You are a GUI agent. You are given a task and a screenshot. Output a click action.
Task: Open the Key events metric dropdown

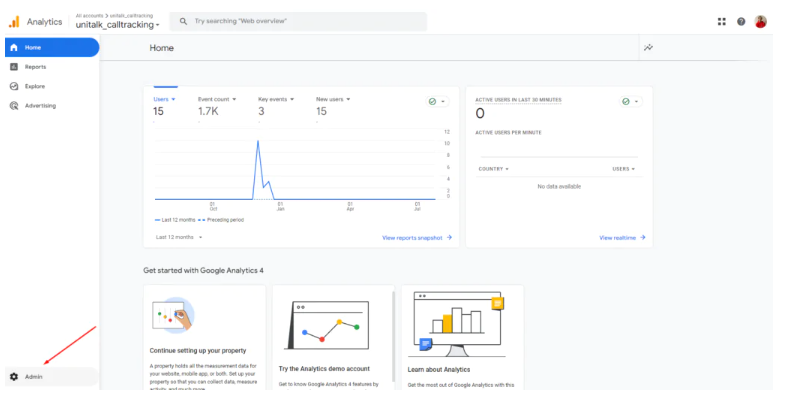click(x=275, y=100)
